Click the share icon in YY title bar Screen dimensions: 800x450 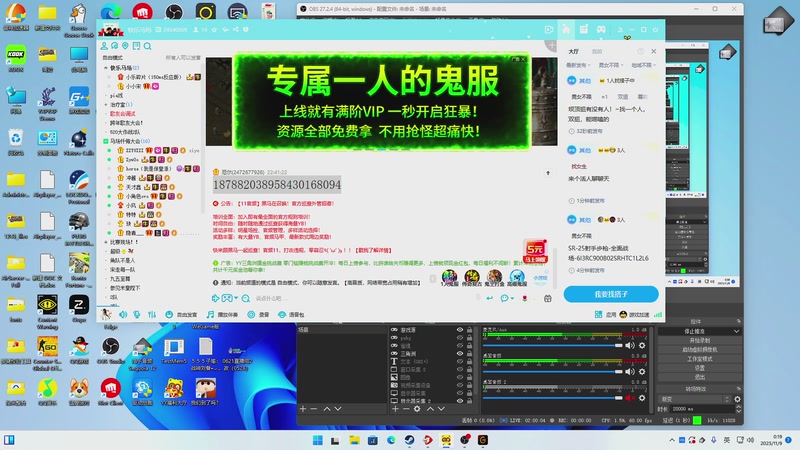coord(236,30)
